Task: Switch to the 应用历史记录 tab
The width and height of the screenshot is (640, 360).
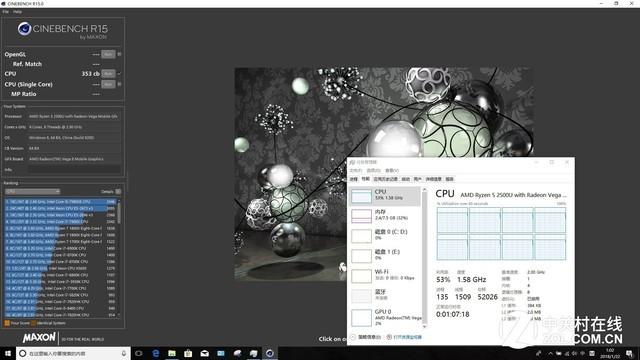Action: [x=385, y=179]
